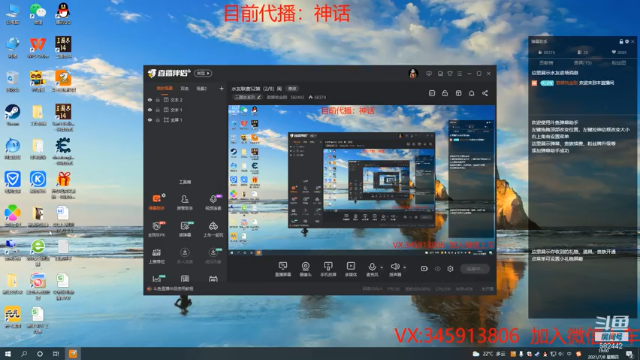The width and height of the screenshot is (640, 360).
Task: Click the greyed start-streaming button
Action: [x=475, y=269]
